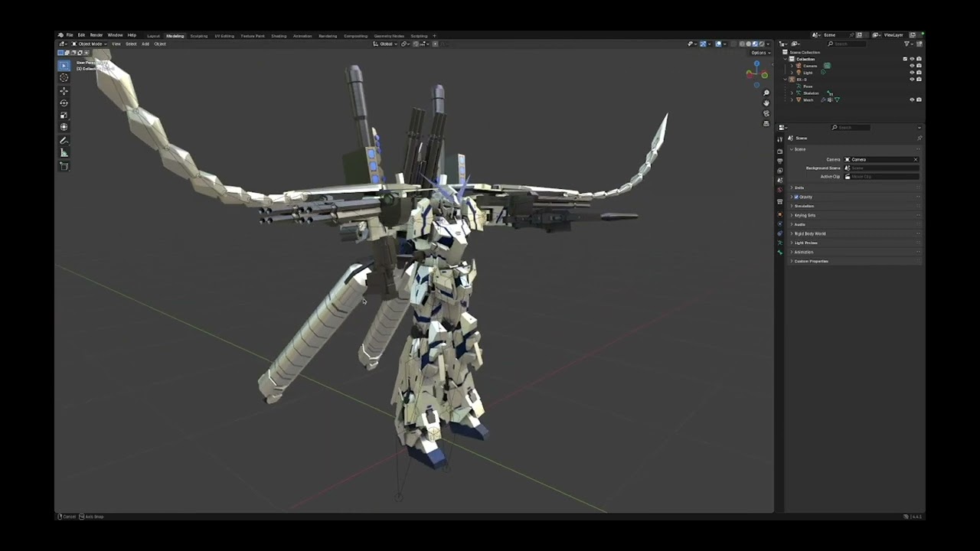980x551 pixels.
Task: Open the outliner filter dropdown
Action: click(x=908, y=44)
